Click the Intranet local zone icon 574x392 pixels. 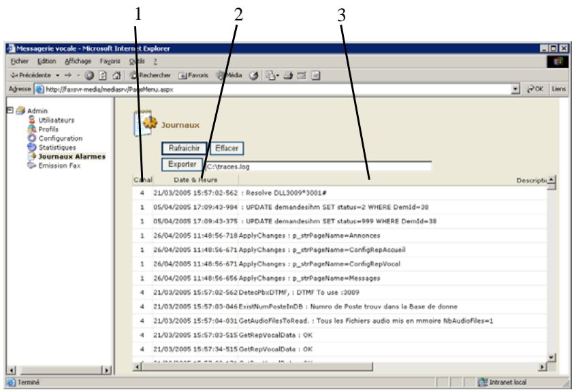click(483, 382)
